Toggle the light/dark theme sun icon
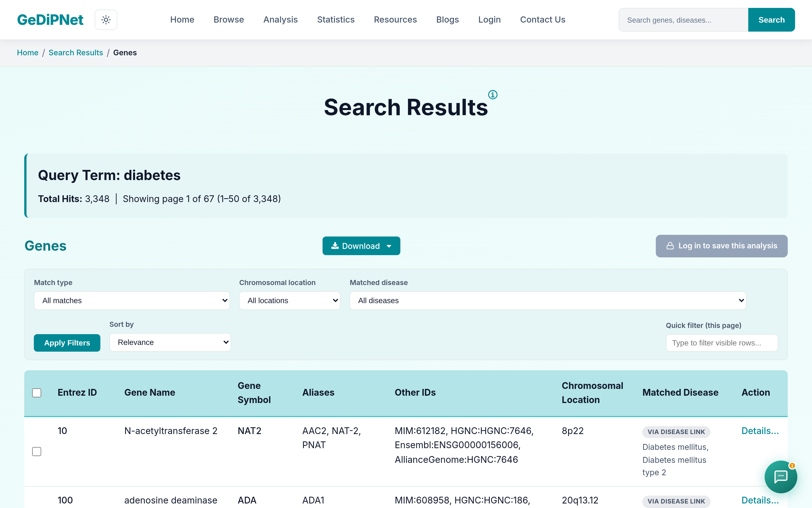 (106, 20)
